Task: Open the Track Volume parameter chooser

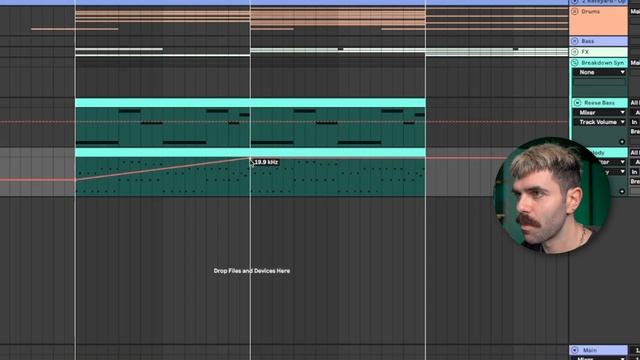Action: (599, 122)
